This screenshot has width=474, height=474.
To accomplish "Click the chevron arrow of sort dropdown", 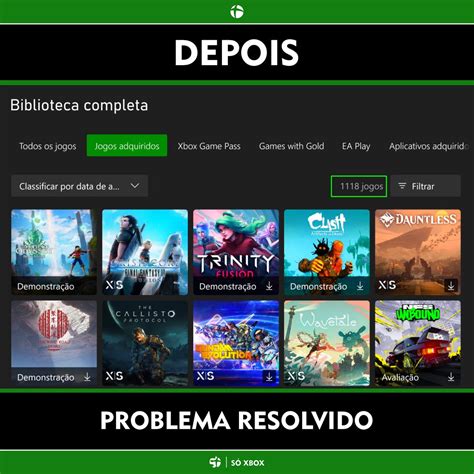I will coord(135,186).
